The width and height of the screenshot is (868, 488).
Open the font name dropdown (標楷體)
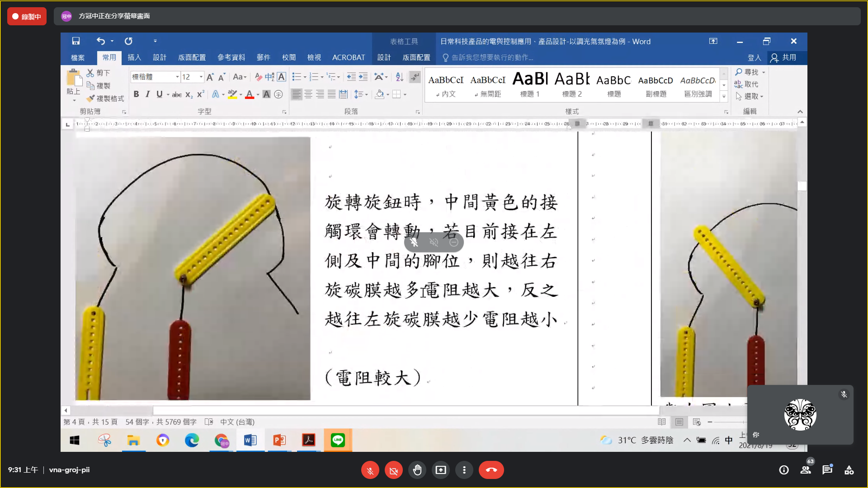pos(177,77)
